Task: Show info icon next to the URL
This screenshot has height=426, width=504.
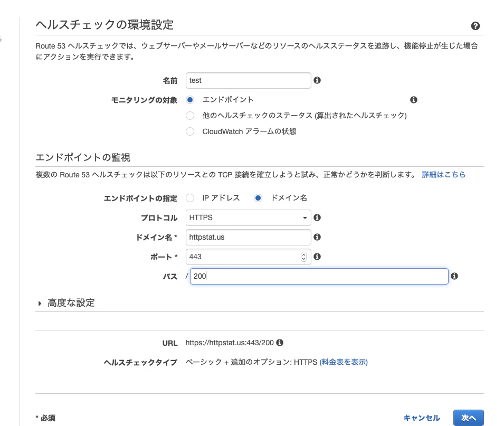Action: coord(280,343)
